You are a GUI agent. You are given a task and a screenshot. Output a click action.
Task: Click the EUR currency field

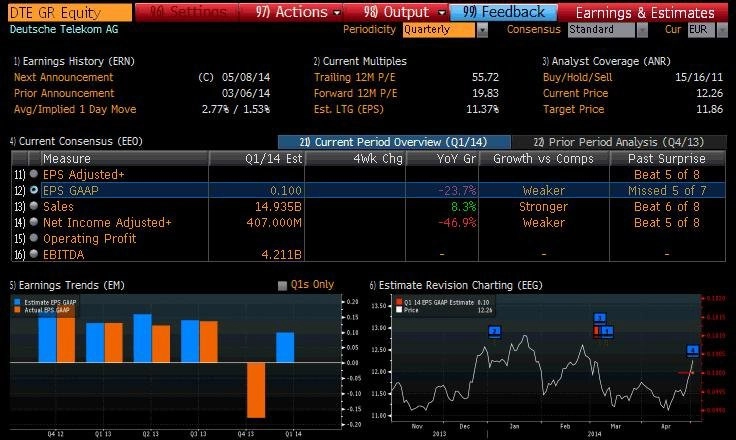pos(701,30)
